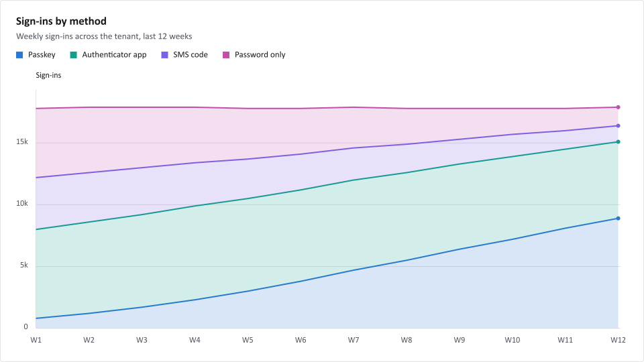Viewport: 644px width, 362px height.
Task: Click the SMS code purple legend swatch
Action: pyautogui.click(x=165, y=55)
